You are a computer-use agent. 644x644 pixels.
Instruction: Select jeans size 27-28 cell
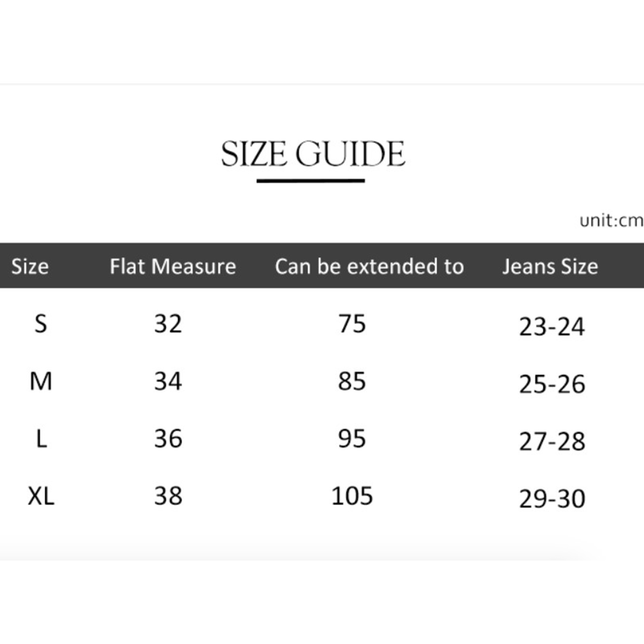tap(552, 441)
